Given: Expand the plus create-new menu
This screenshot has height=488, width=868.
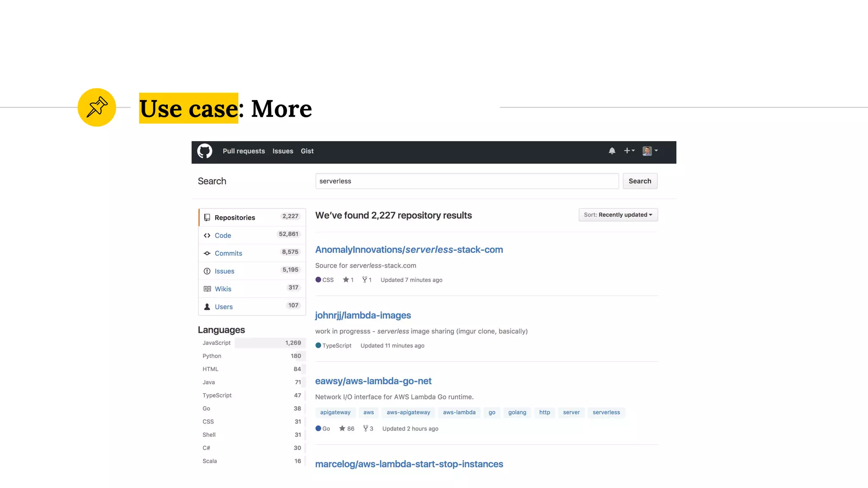Looking at the screenshot, I should click(x=629, y=150).
